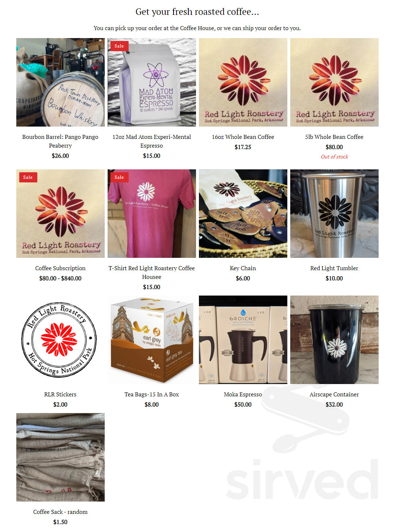Viewport: 400px width, 532px height.
Task: Open the Key Chain basket image
Action: click(x=243, y=214)
